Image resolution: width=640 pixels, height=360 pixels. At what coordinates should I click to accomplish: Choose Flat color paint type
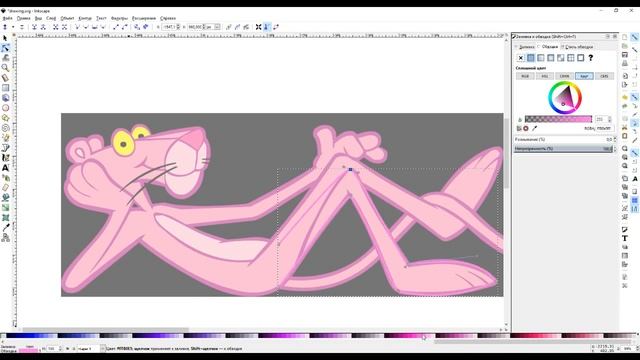[x=531, y=58]
